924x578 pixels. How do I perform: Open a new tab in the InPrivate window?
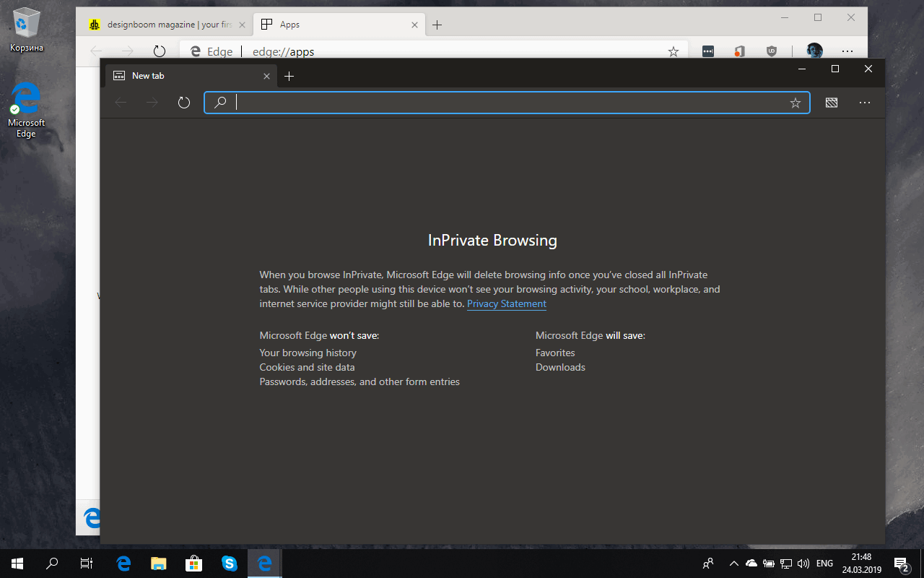(289, 76)
